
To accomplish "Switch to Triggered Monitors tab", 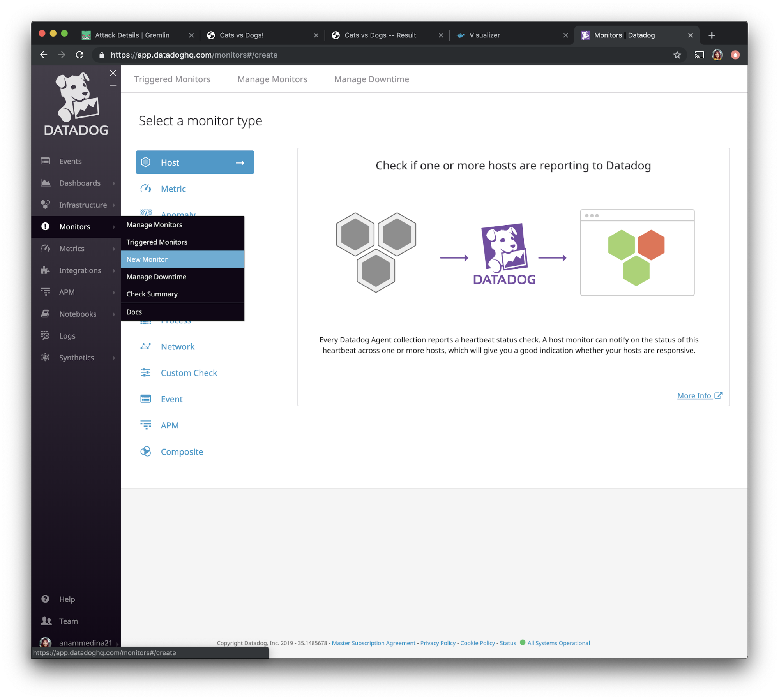I will 171,79.
